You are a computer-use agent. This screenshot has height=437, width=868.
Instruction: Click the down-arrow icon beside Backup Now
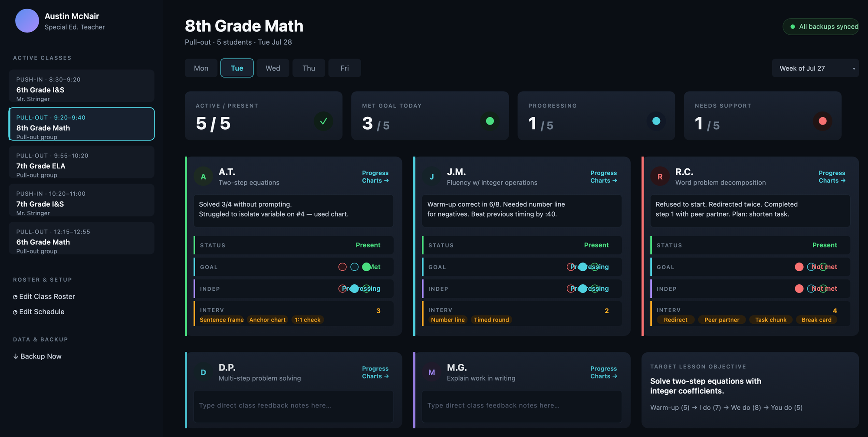pos(16,356)
